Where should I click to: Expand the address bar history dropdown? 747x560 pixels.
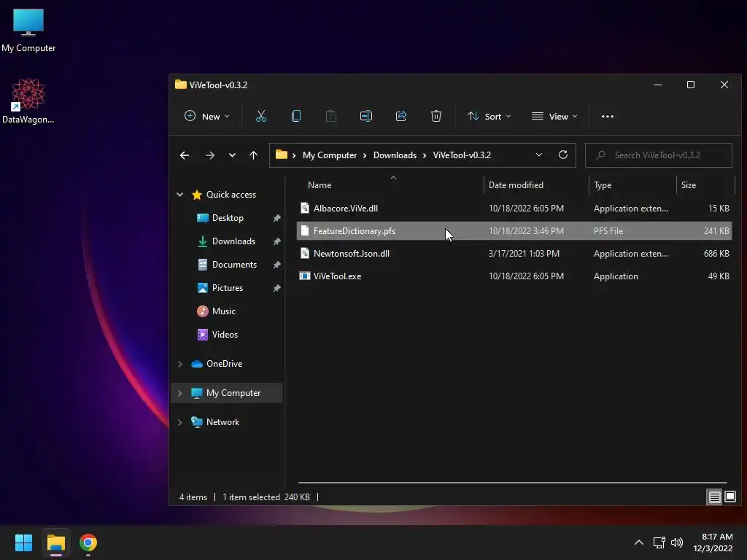click(539, 155)
